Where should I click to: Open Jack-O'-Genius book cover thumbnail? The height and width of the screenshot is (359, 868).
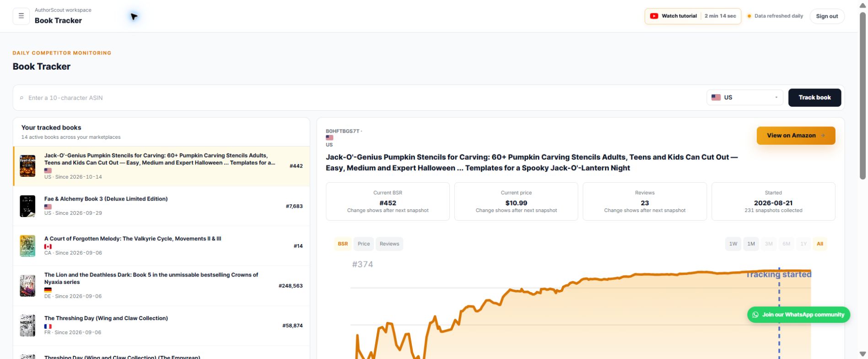(x=27, y=166)
